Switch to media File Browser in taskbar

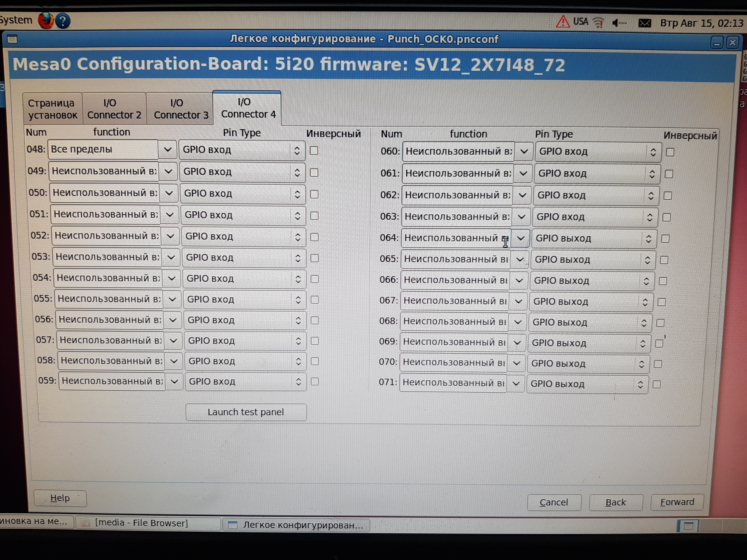pyautogui.click(x=141, y=523)
